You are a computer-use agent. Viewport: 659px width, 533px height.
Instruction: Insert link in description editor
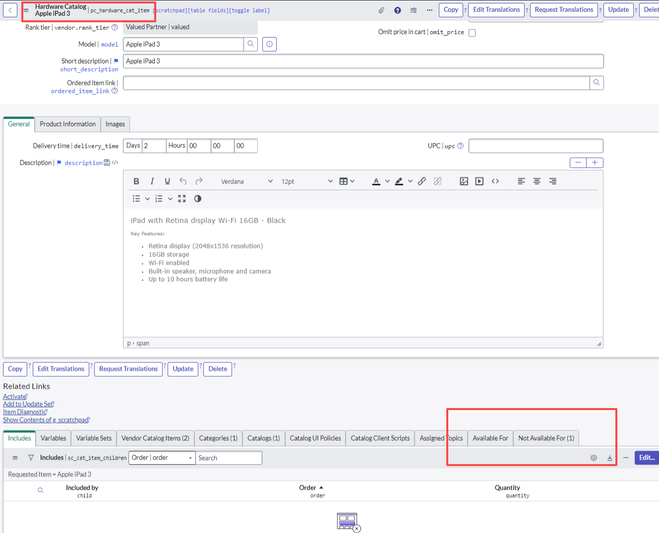[422, 181]
